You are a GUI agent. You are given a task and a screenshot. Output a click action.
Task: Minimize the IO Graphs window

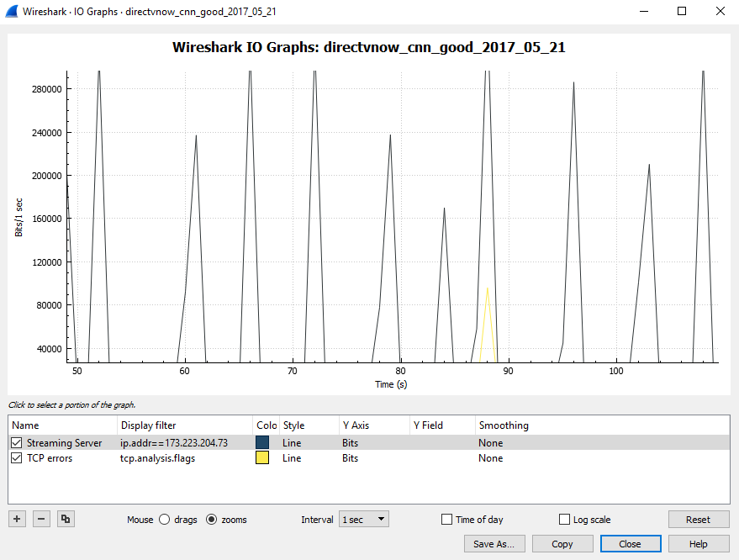[644, 11]
